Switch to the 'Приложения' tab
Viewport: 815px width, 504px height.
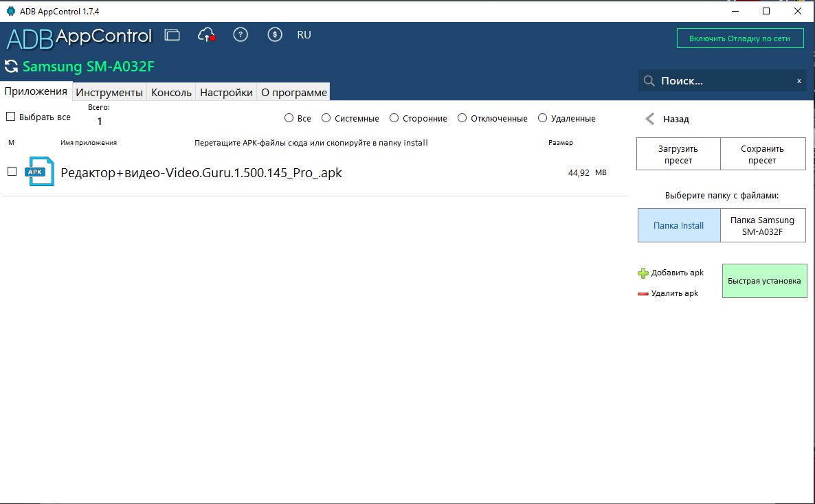pyautogui.click(x=36, y=91)
